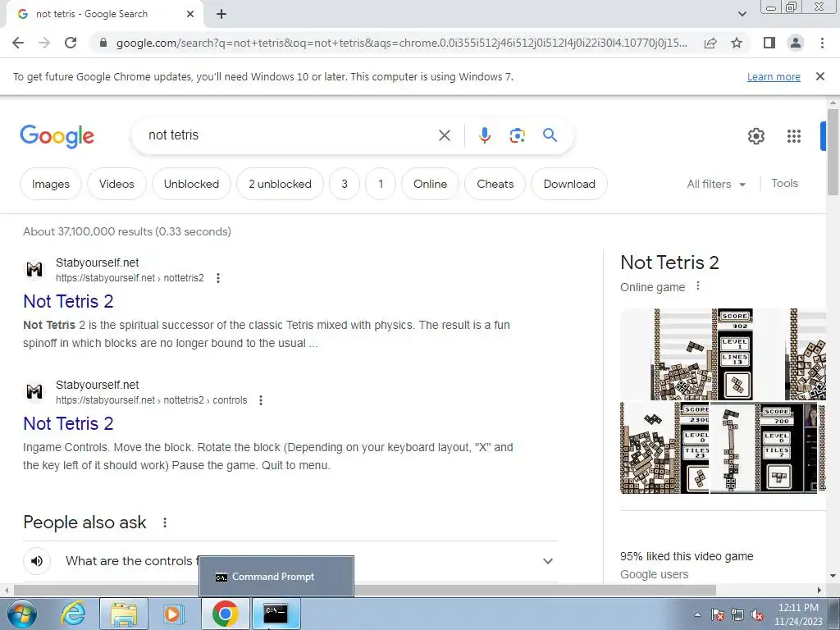The height and width of the screenshot is (630, 840).
Task: Filter results by Videos
Action: pyautogui.click(x=116, y=184)
